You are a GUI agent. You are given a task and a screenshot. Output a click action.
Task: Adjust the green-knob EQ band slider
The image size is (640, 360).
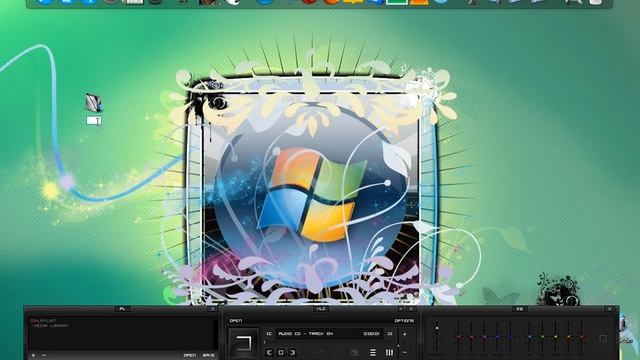(542, 337)
